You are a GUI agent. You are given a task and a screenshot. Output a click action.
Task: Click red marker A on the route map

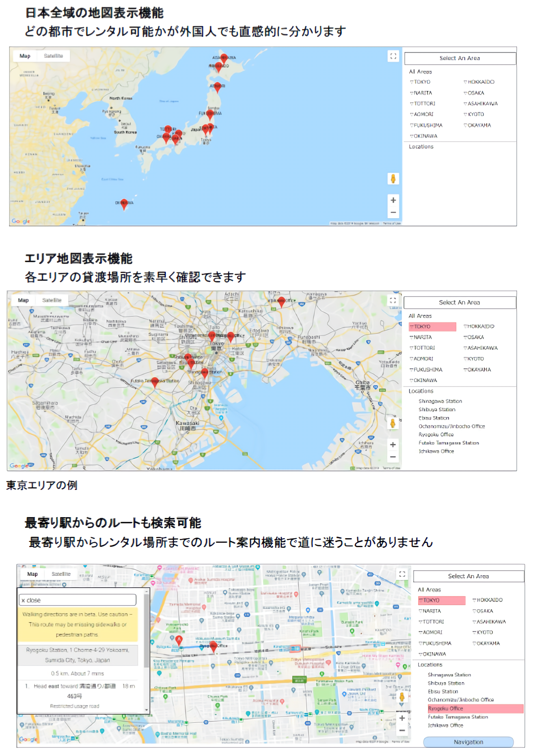(x=179, y=640)
